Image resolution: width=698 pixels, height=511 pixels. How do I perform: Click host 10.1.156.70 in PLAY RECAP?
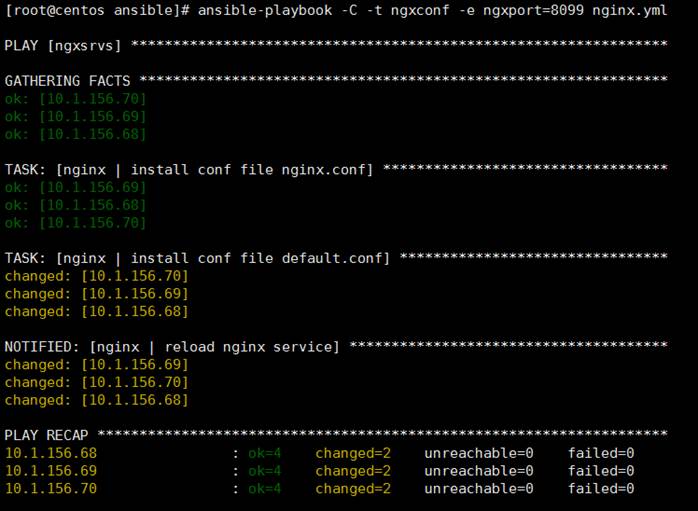[51, 489]
